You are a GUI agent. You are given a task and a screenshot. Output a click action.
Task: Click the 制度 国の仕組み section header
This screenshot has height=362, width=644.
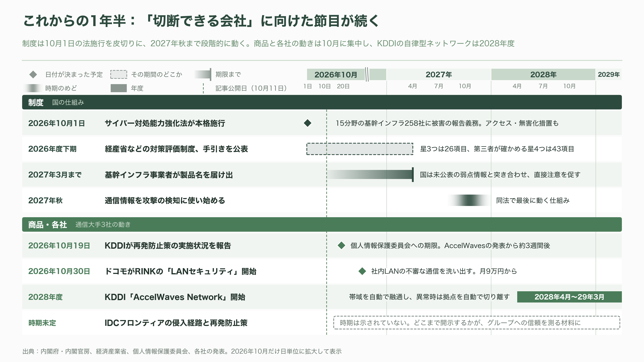(x=322, y=102)
